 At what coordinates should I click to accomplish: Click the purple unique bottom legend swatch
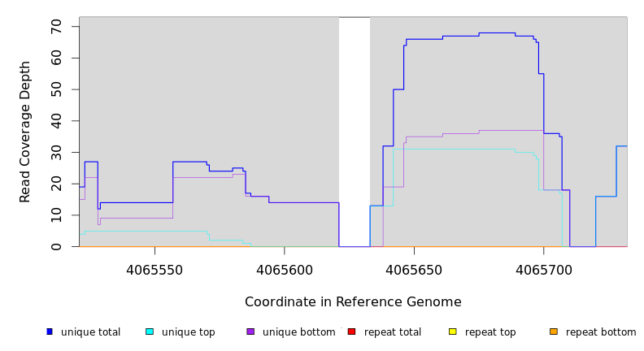point(250,331)
